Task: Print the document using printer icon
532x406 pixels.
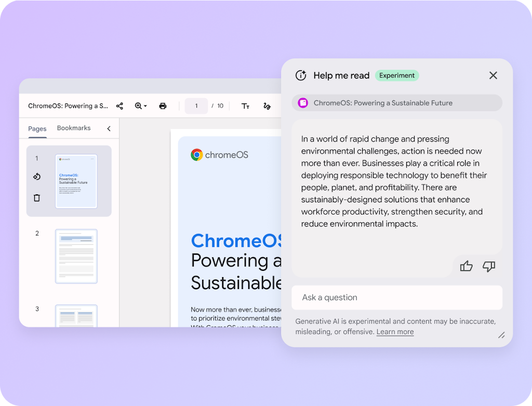Action: 163,106
